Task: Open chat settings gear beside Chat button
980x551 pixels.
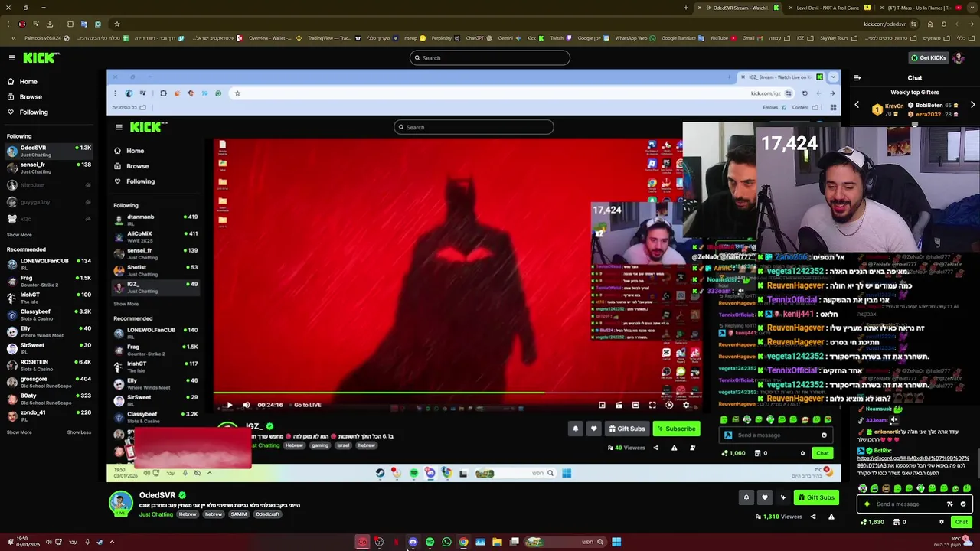Action: tap(942, 522)
